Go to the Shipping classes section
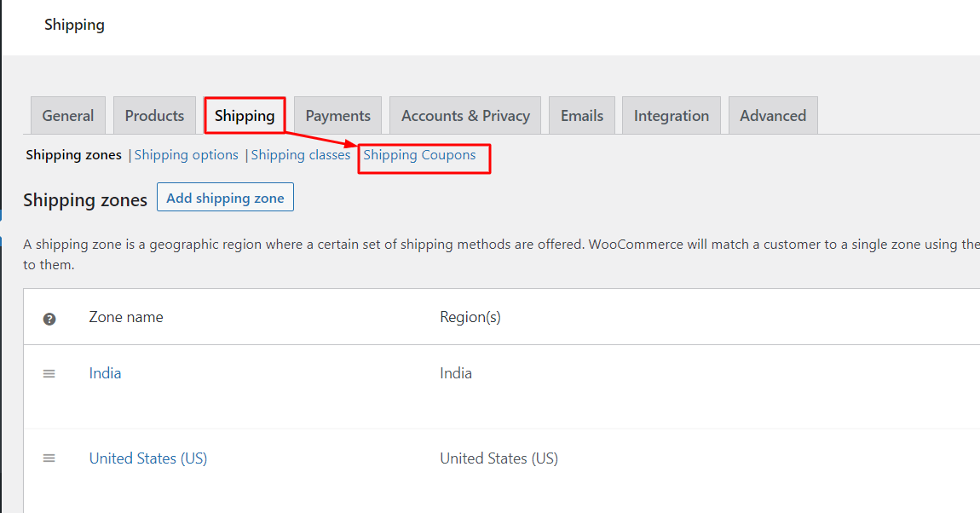 point(300,154)
